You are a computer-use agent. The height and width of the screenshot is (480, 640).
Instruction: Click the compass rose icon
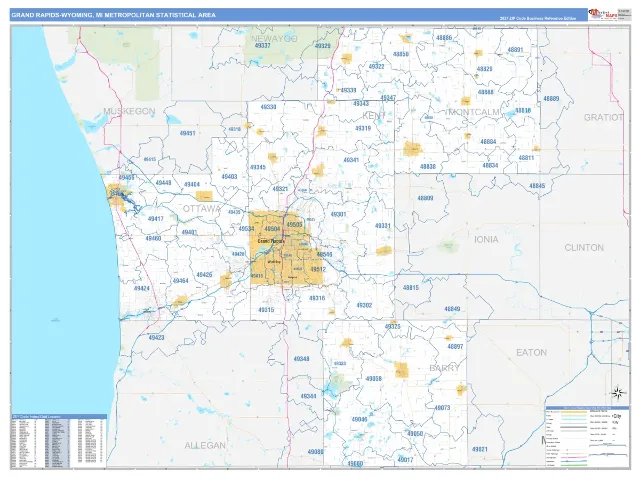pyautogui.click(x=618, y=393)
